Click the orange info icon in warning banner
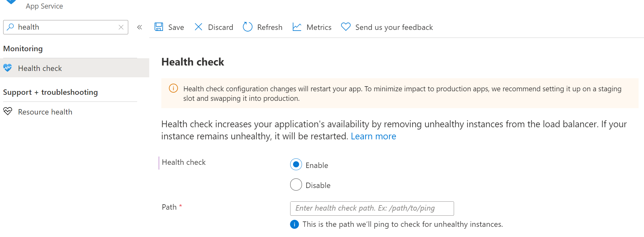The image size is (644, 237). coord(173,88)
